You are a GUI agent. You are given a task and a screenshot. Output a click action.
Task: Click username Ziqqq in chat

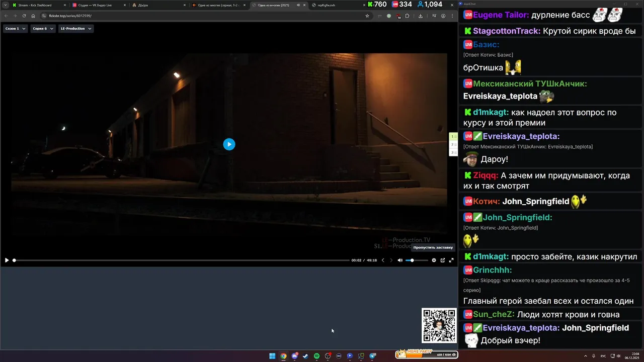486,176
